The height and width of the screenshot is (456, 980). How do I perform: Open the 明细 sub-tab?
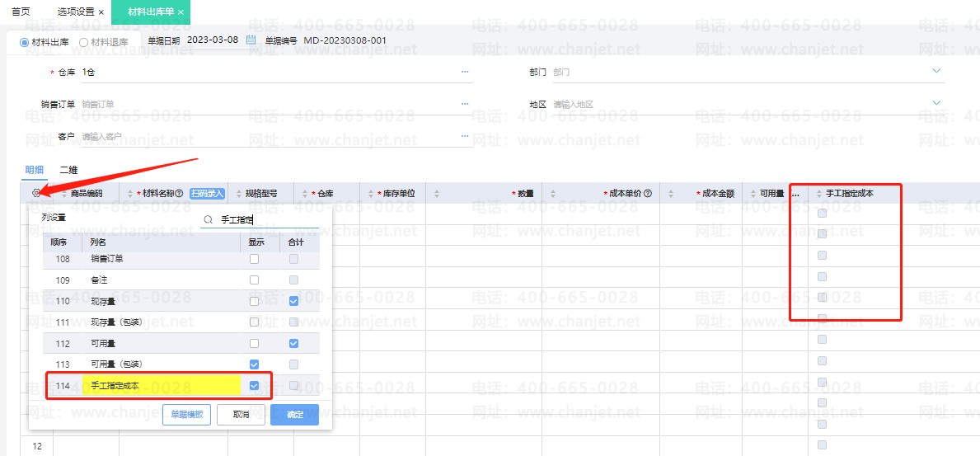click(x=35, y=170)
